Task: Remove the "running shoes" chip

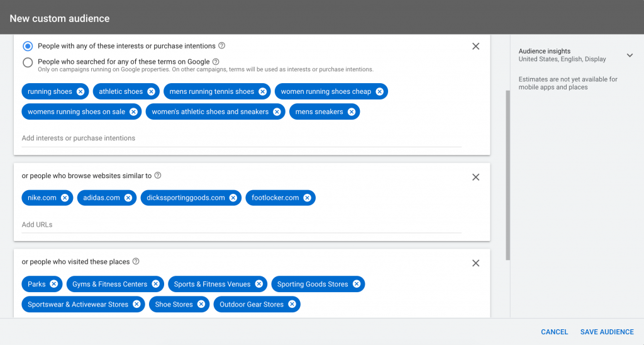Action: click(80, 91)
